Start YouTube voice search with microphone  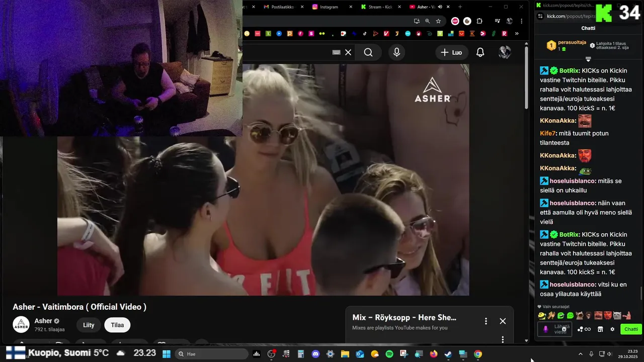(397, 52)
